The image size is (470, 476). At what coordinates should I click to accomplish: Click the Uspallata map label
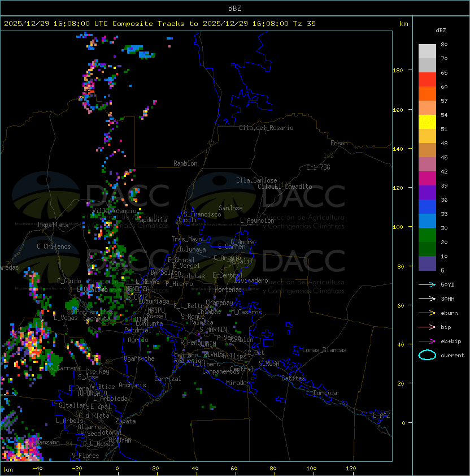[x=54, y=225]
